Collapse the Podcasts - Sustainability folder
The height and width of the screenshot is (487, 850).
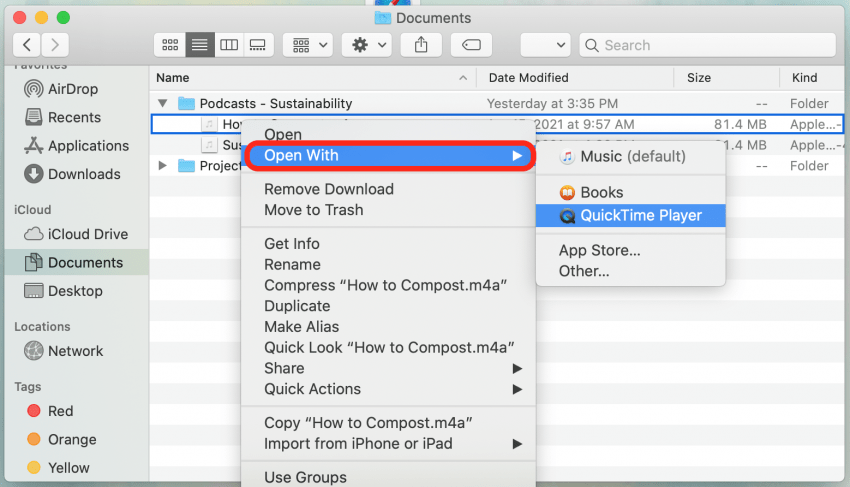point(163,103)
